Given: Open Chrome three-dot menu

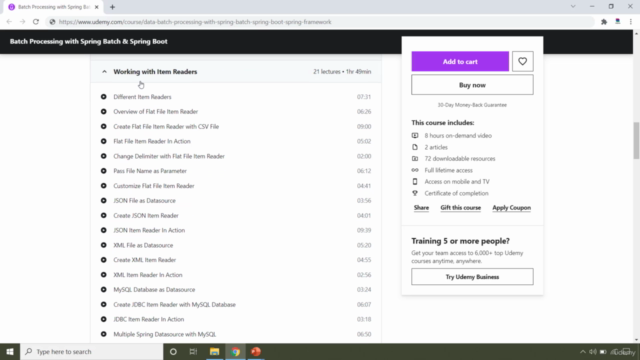Looking at the screenshot, I should (631, 22).
